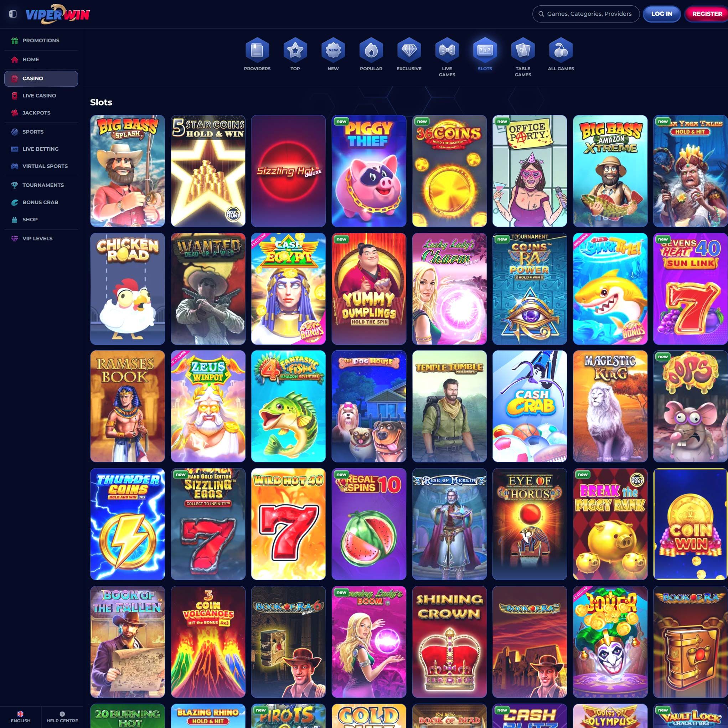
Task: Open the Piggy Thief game tile
Action: [369, 171]
